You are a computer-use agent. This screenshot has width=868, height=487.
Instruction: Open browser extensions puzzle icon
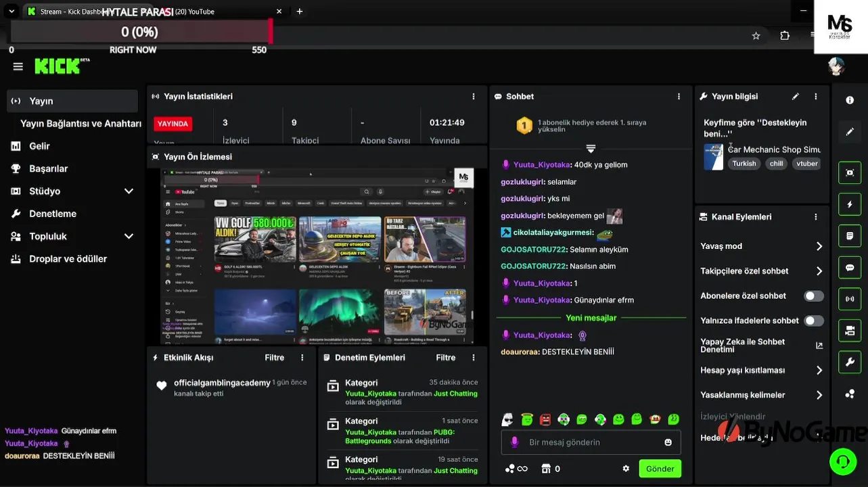point(785,36)
